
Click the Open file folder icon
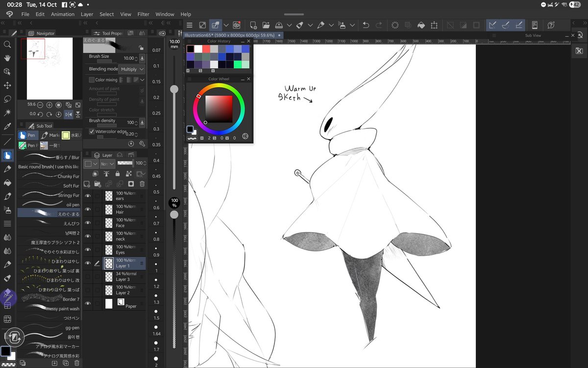click(266, 25)
